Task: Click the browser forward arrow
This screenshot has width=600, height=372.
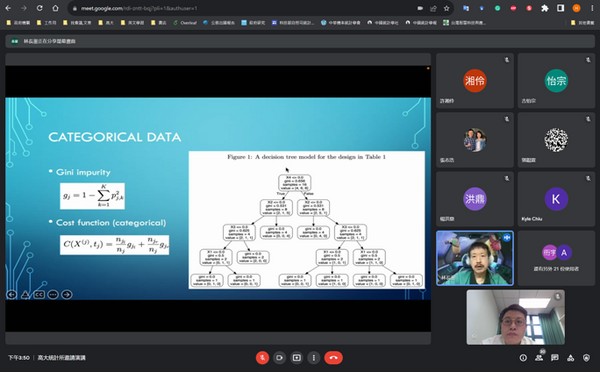Action: 24,8
